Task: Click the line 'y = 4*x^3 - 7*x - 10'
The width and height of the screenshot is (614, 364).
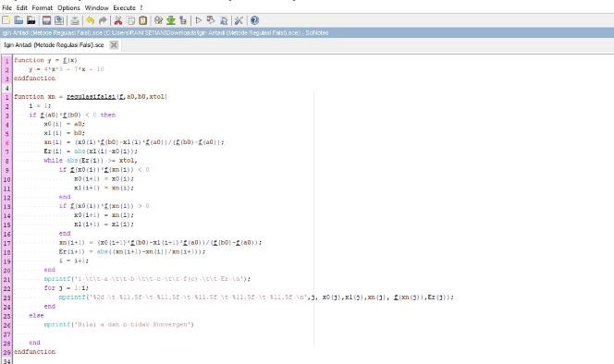Action: tap(67, 69)
